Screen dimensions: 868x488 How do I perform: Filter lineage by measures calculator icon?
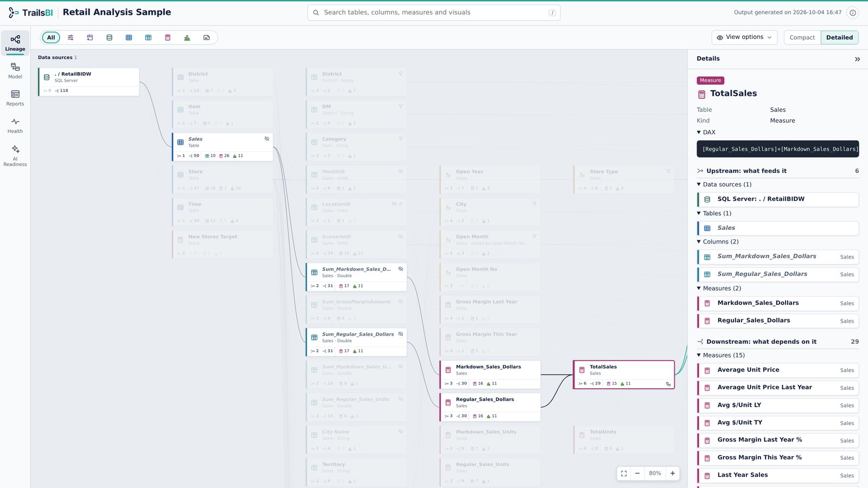point(168,37)
